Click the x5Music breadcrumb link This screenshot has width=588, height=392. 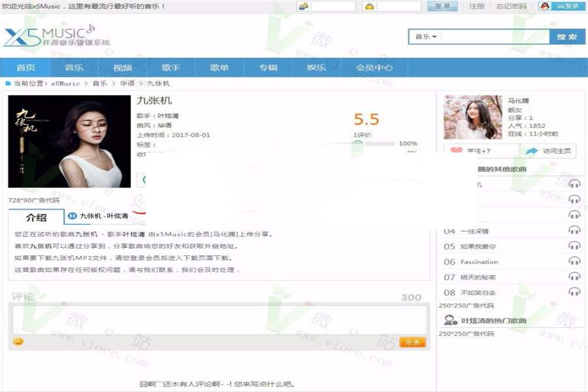pyautogui.click(x=65, y=83)
